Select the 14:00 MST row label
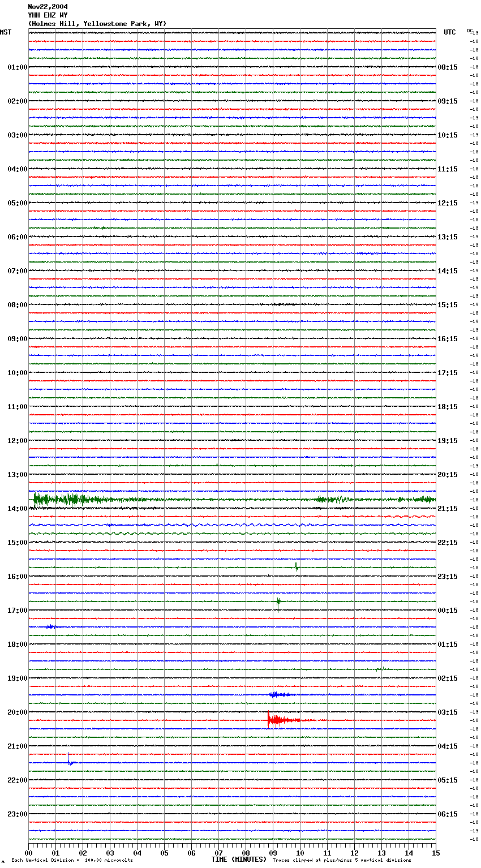481x868 pixels. point(17,509)
